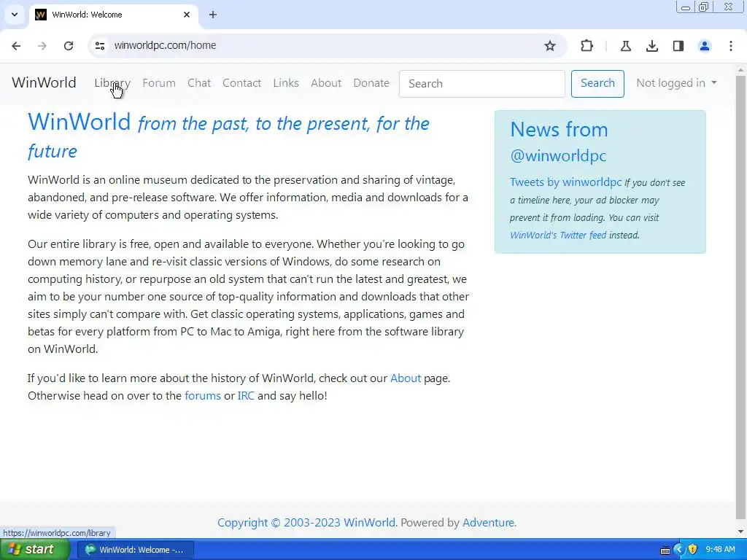Bookmark this page with the star icon

pos(550,46)
